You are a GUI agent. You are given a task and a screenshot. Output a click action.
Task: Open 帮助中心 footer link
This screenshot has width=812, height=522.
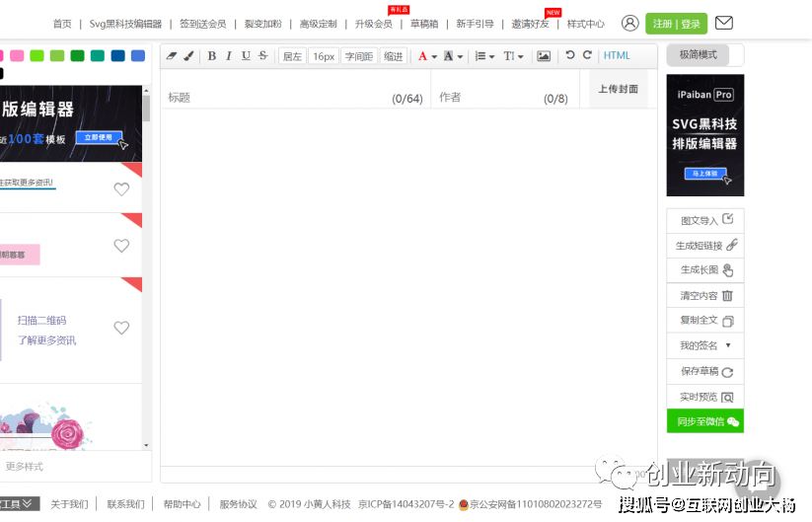pyautogui.click(x=182, y=504)
